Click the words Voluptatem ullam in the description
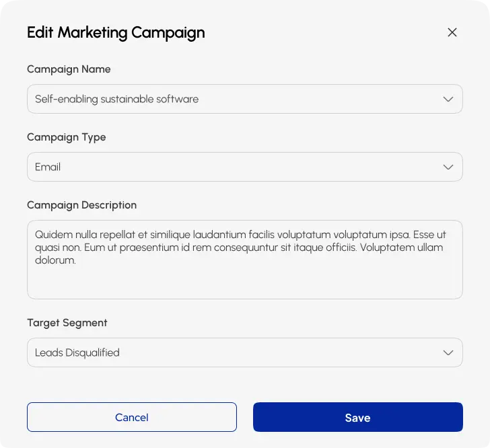Viewport: 490px width, 448px height. point(402,248)
